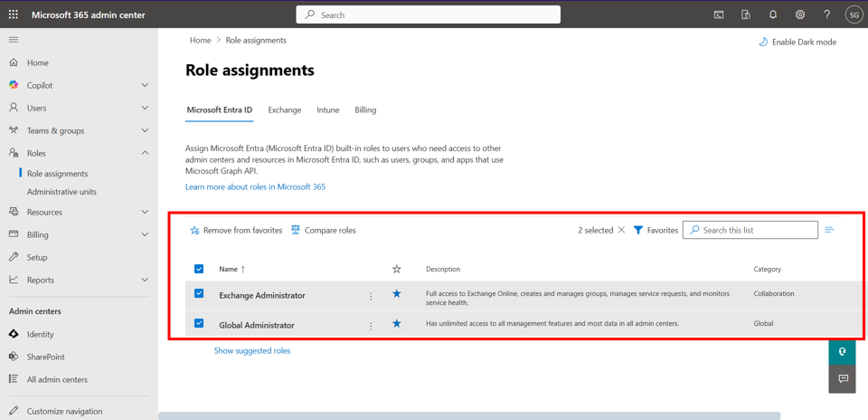
Task: Expand the Users chevron
Action: (145, 108)
